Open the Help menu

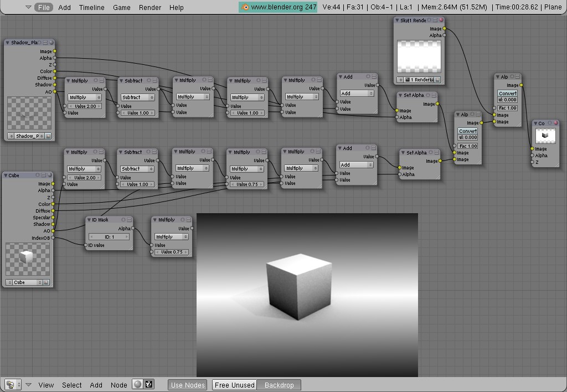pyautogui.click(x=177, y=7)
